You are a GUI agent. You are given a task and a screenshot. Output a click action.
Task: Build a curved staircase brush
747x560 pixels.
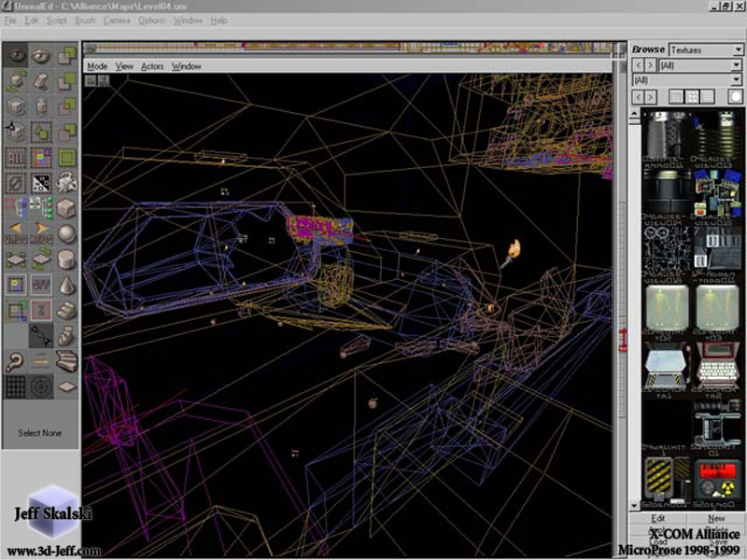click(66, 361)
